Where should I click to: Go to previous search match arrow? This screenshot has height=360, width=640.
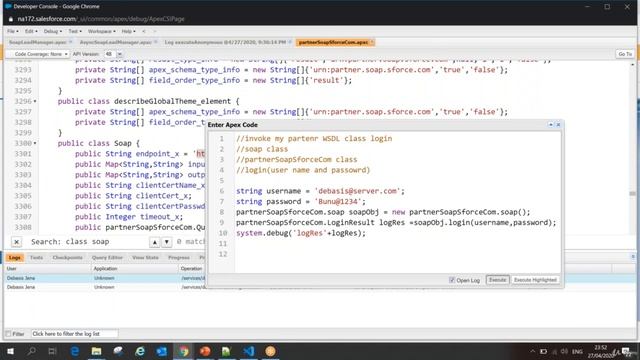point(155,242)
